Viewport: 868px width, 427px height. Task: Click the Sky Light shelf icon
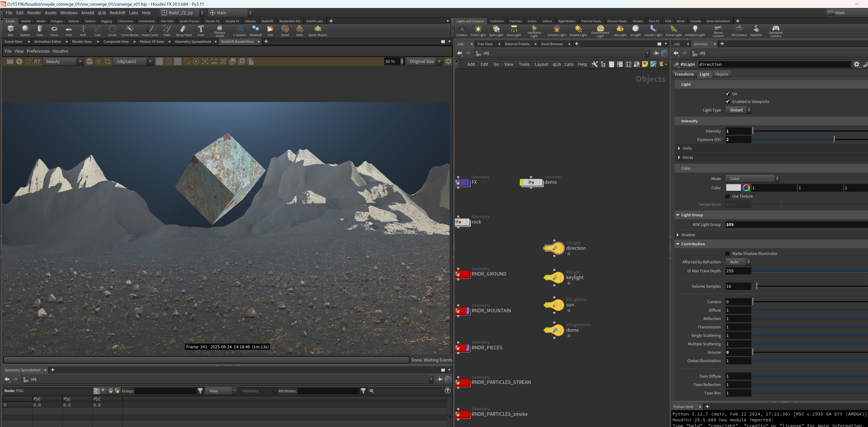tap(620, 31)
